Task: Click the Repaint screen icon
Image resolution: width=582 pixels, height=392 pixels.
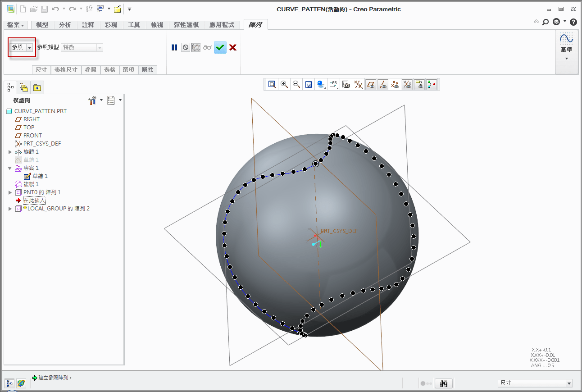Action: (x=309, y=84)
